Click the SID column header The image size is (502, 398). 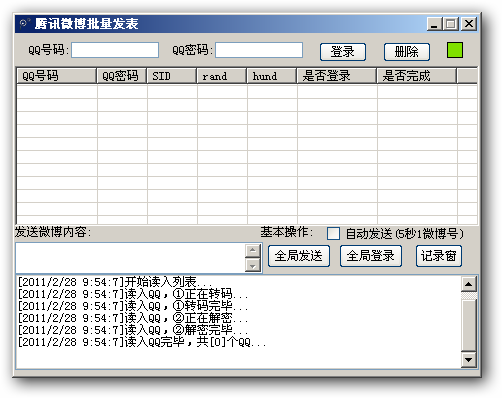[172, 76]
